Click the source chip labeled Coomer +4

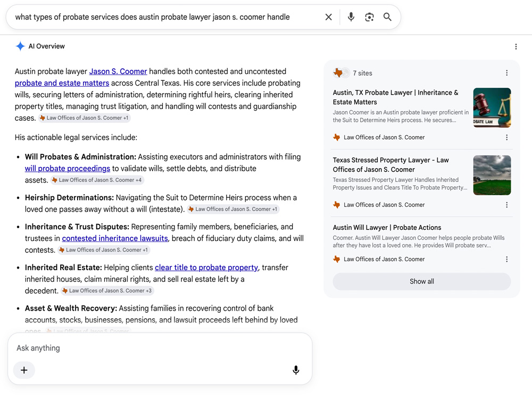97,180
